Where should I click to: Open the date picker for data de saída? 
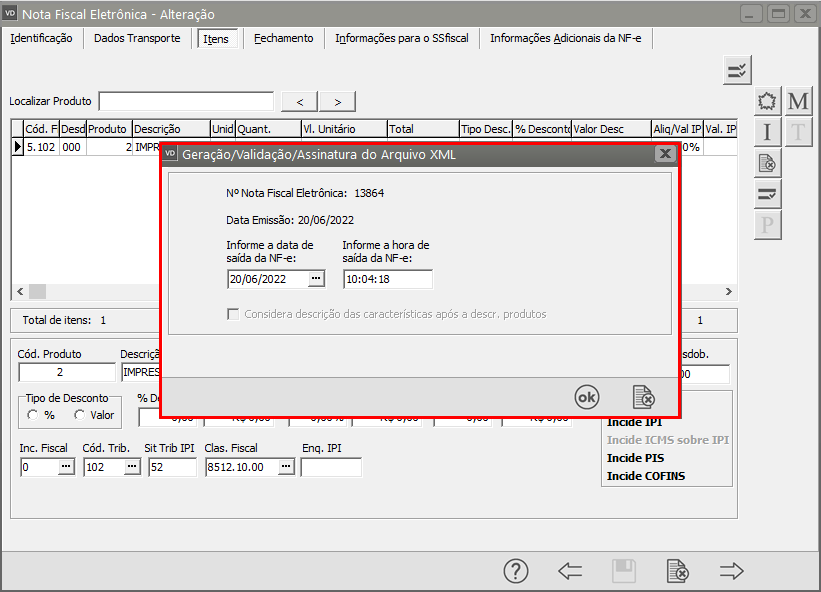pos(316,279)
